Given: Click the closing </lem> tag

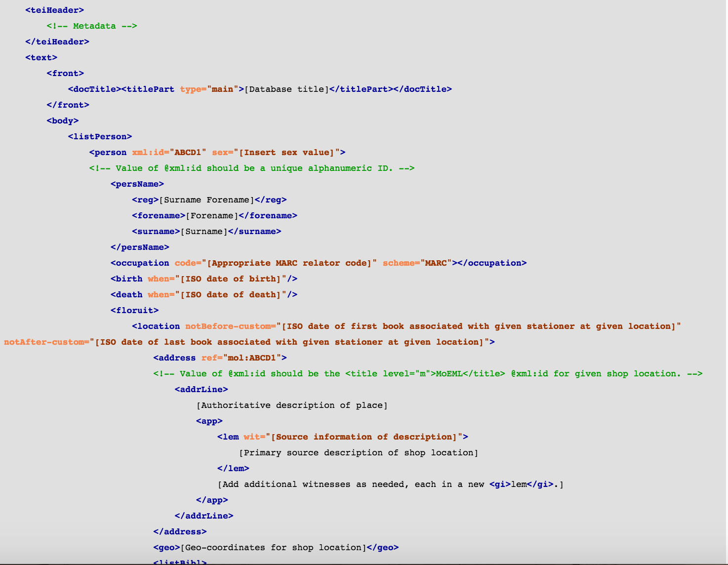Looking at the screenshot, I should click(233, 468).
